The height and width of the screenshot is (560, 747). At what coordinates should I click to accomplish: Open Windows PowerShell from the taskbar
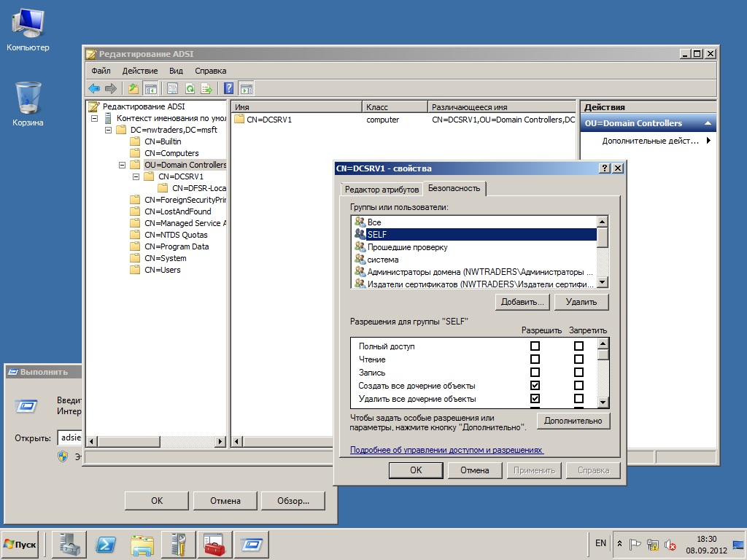tap(106, 544)
